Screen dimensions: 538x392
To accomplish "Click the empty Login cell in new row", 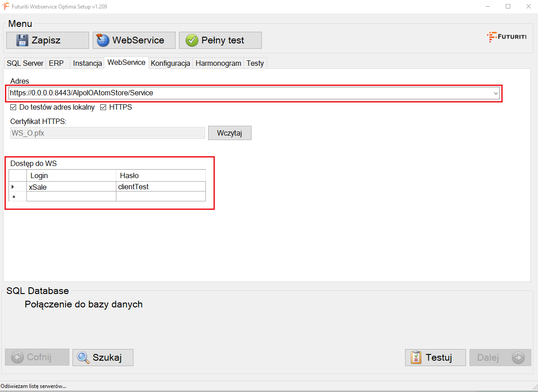I will point(71,196).
